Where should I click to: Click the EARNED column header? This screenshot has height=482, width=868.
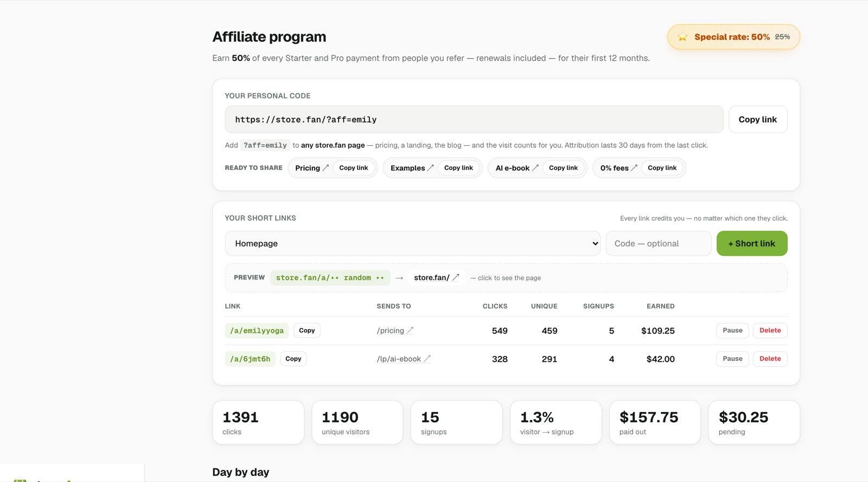click(x=660, y=306)
